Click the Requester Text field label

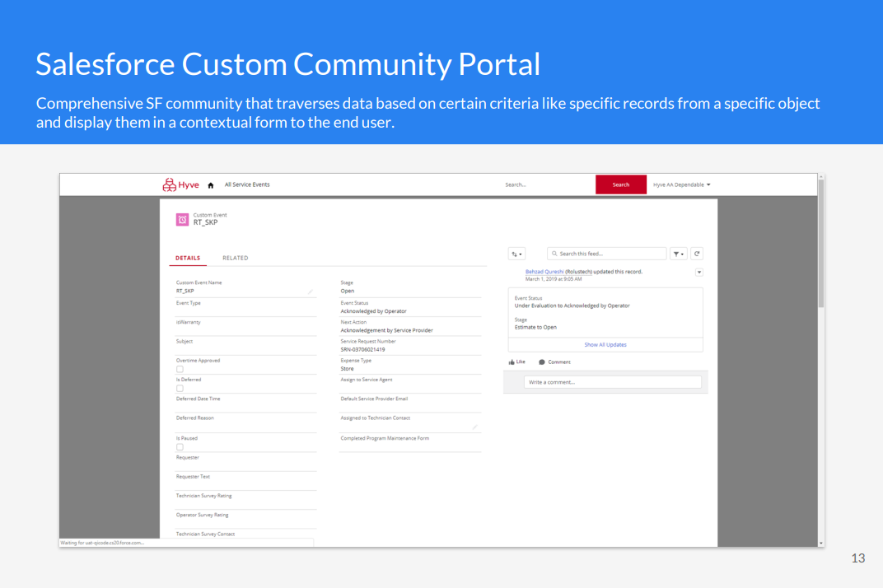tap(193, 477)
